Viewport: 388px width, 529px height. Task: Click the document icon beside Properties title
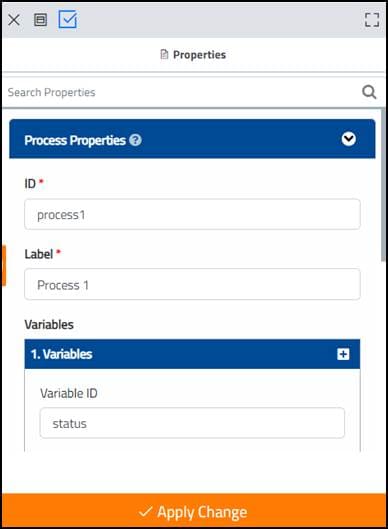[x=164, y=54]
